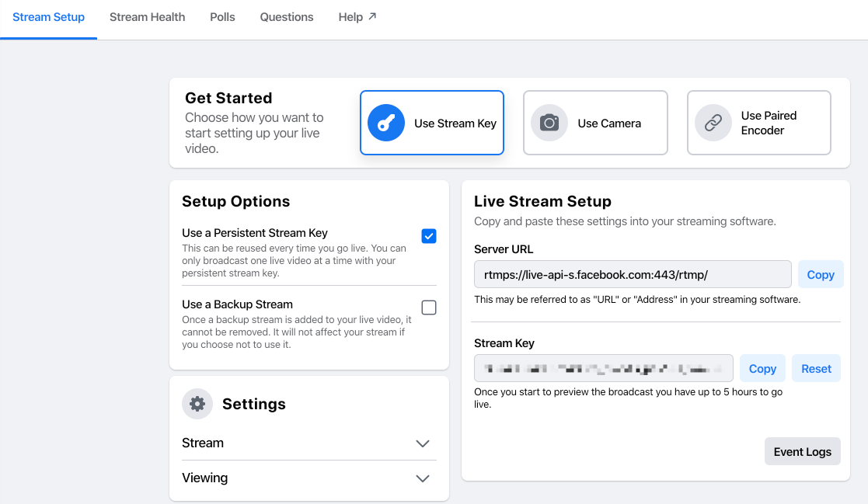
Task: Reset the Stream Key
Action: (x=816, y=368)
